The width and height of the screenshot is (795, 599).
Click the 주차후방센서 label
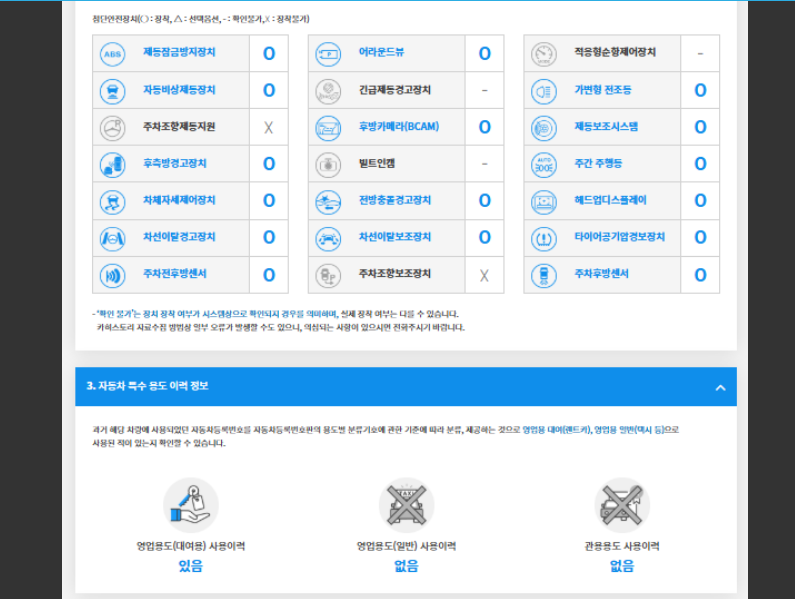click(x=601, y=274)
